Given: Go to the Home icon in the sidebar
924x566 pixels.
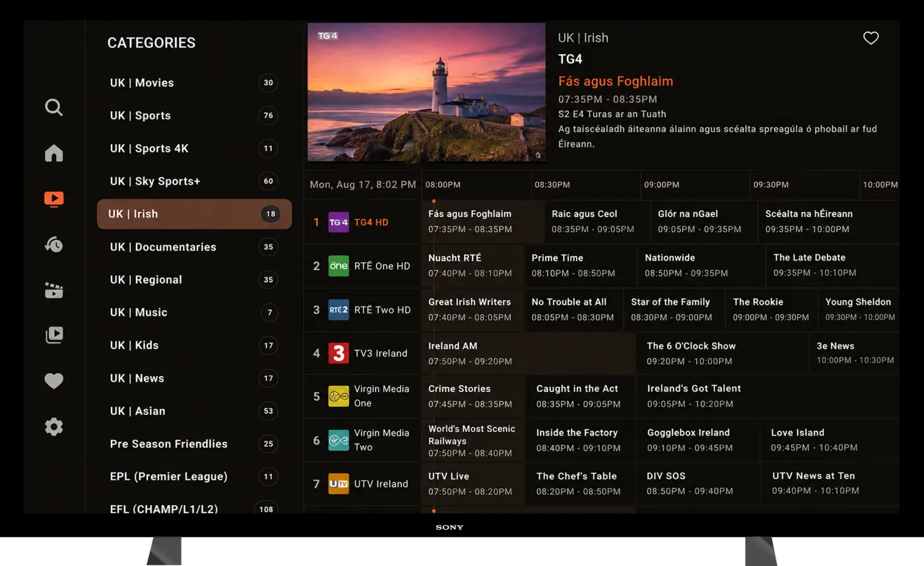Looking at the screenshot, I should (54, 154).
